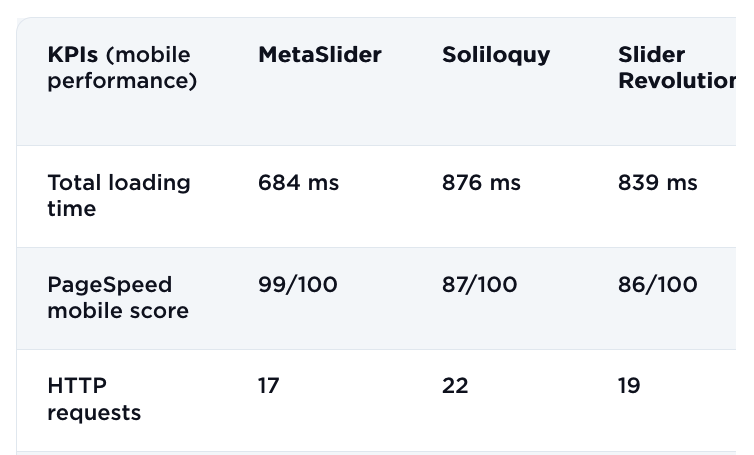This screenshot has width=754, height=455.
Task: Click Slider Revolution's HTTP requests value 19
Action: tap(629, 386)
